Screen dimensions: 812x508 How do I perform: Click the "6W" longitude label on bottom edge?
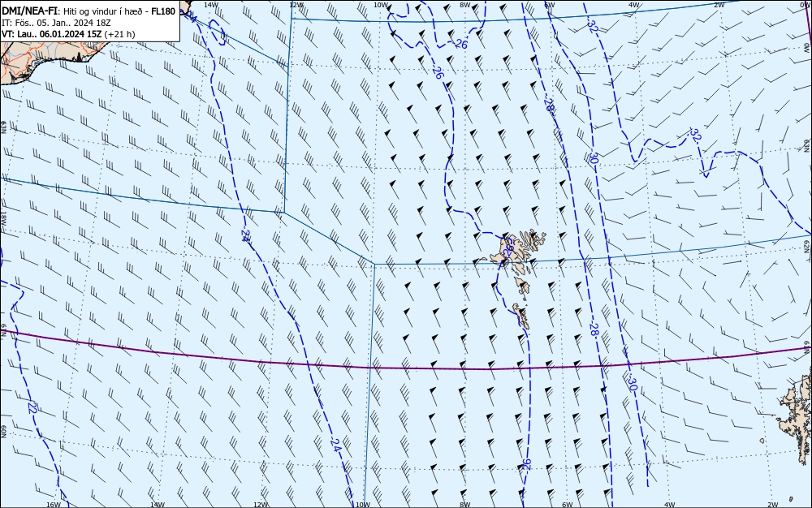[567, 504]
